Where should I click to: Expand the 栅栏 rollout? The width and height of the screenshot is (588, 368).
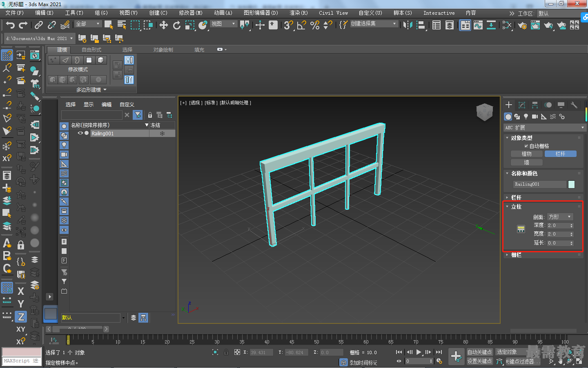516,255
